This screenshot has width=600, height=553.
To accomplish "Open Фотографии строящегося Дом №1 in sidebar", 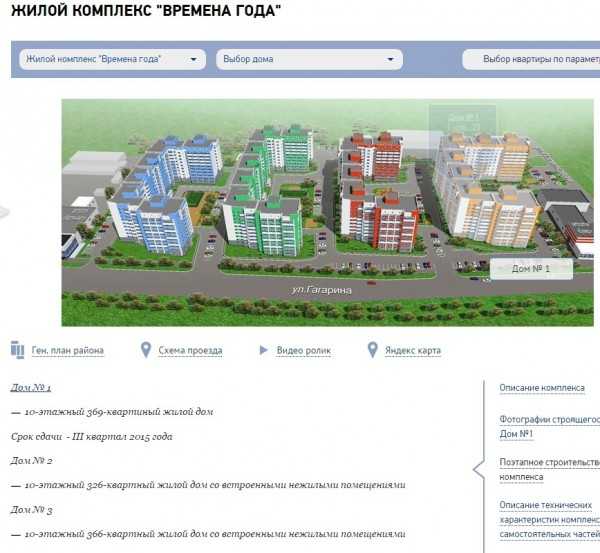I will tap(548, 427).
